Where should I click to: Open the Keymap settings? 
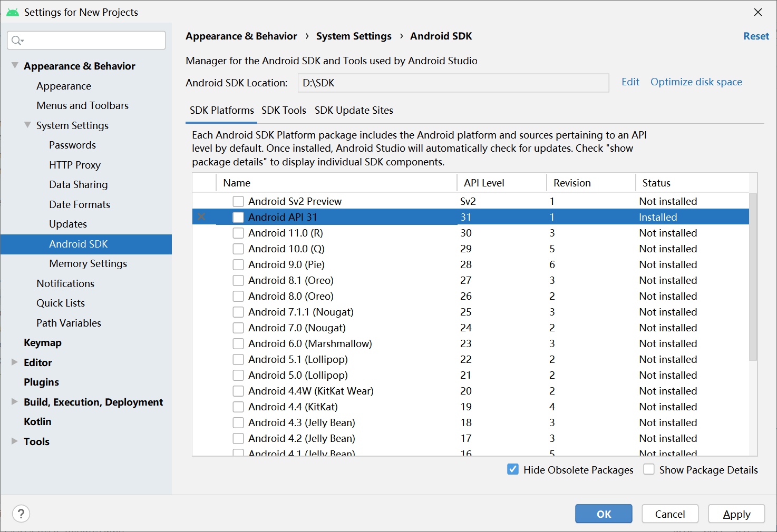(43, 342)
